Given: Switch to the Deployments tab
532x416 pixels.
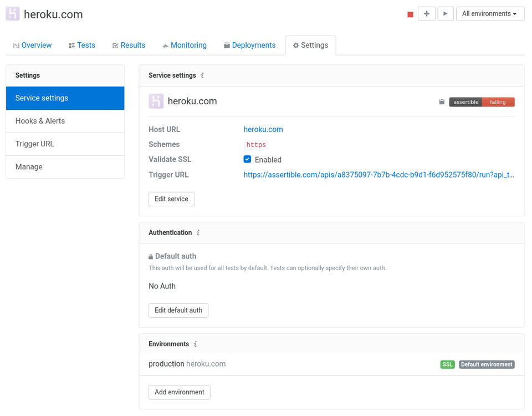Looking at the screenshot, I should pos(250,45).
